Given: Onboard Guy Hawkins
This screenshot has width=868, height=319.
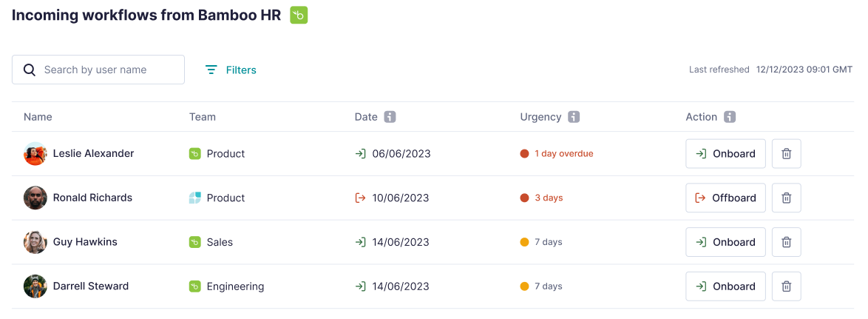Looking at the screenshot, I should 725,242.
